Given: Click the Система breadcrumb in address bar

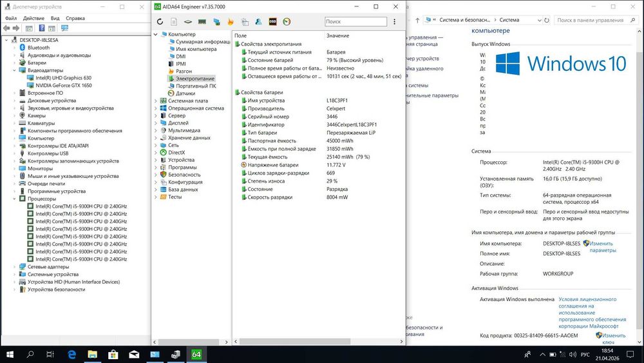Looking at the screenshot, I should pyautogui.click(x=509, y=20).
